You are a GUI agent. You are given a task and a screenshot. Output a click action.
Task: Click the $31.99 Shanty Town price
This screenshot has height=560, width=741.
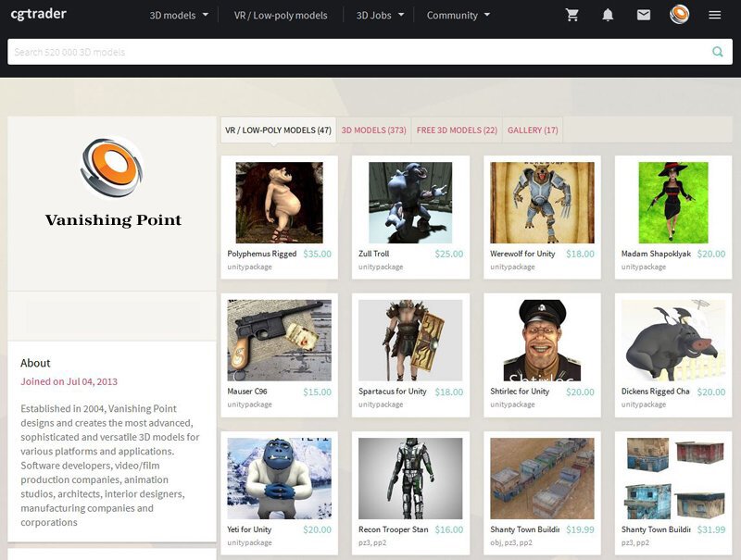(x=711, y=529)
